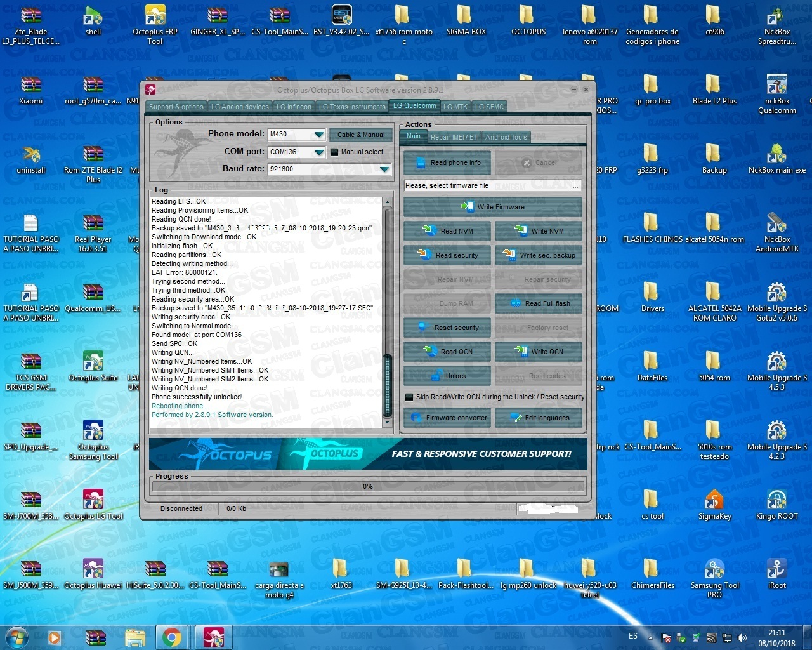The width and height of the screenshot is (812, 650).
Task: Open NckBox AndroidMTK shortcut
Action: click(x=776, y=233)
